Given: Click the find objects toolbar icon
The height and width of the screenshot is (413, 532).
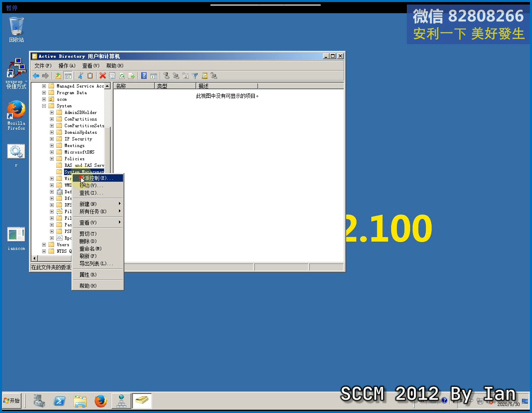Looking at the screenshot, I should [x=204, y=76].
